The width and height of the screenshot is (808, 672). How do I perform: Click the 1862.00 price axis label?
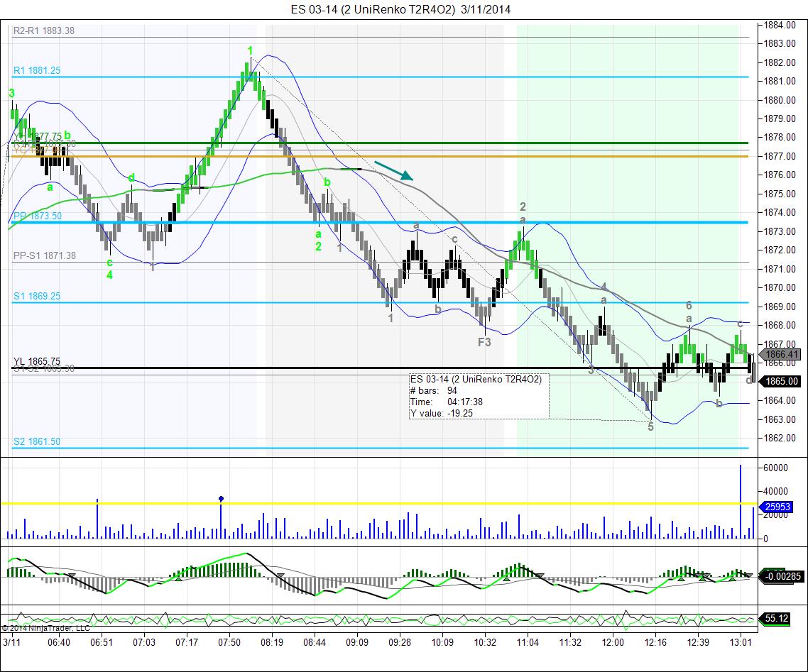tap(780, 438)
